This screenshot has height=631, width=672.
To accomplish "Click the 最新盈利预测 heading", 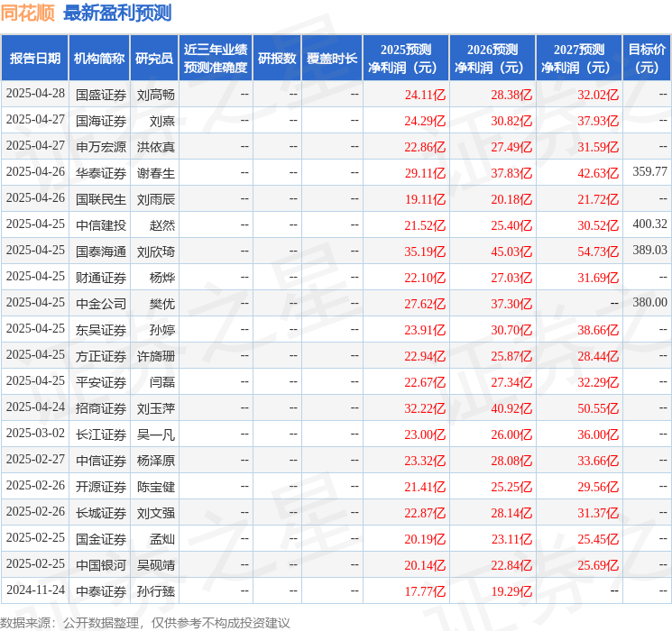I will (117, 14).
